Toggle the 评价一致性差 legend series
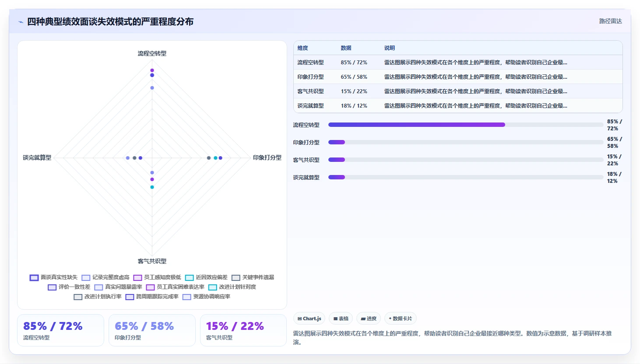640x364 pixels. point(69,287)
